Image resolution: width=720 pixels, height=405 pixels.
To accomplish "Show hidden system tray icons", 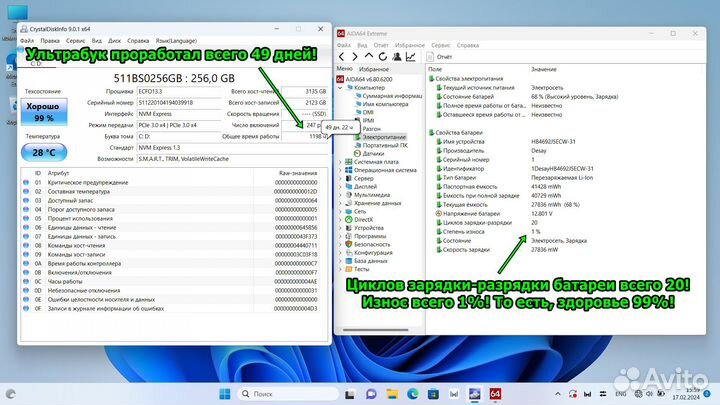I will 557,394.
